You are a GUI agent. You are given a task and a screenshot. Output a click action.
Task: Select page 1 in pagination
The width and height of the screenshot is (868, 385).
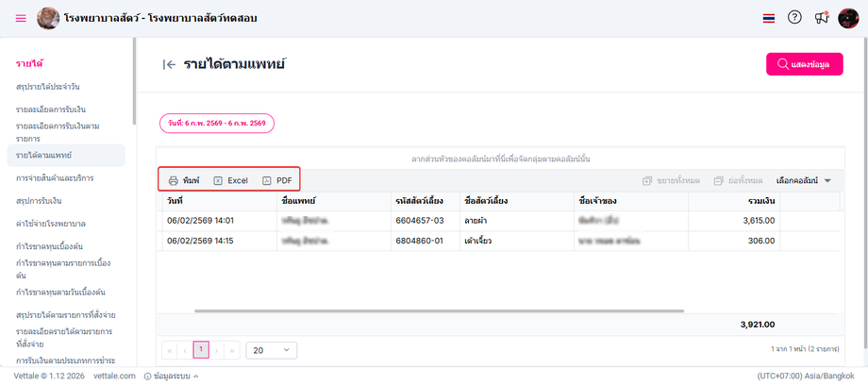tap(201, 351)
